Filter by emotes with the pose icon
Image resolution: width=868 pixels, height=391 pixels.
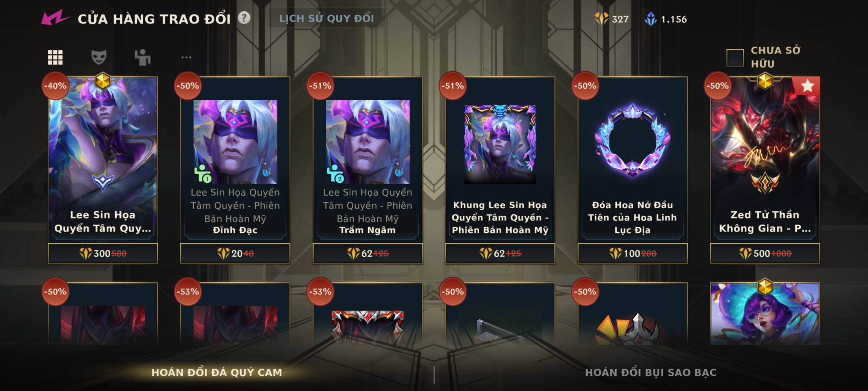click(142, 57)
